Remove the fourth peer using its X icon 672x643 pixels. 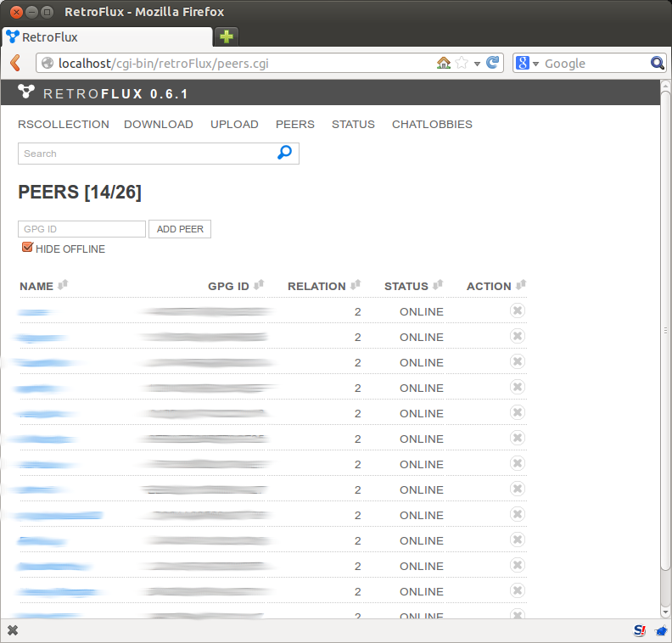coord(518,388)
